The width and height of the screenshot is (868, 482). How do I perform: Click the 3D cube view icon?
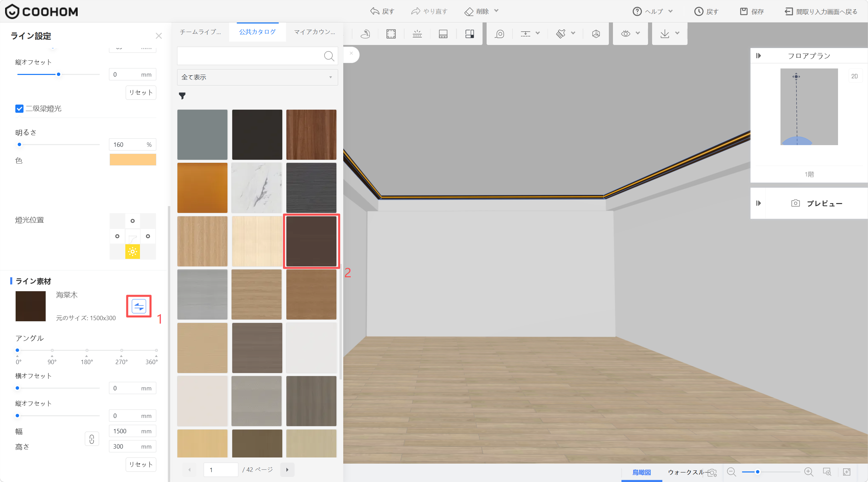click(x=596, y=34)
